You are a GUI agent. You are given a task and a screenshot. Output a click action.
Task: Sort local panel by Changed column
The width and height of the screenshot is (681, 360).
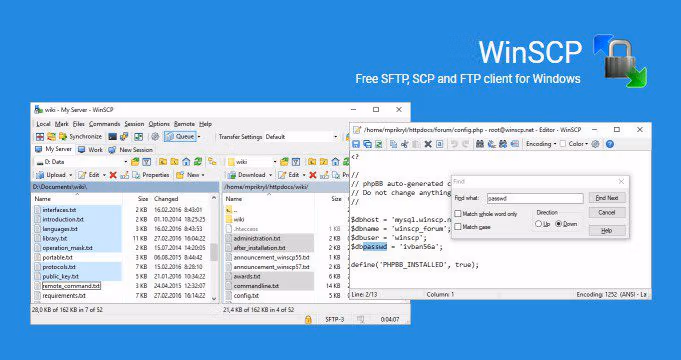166,198
